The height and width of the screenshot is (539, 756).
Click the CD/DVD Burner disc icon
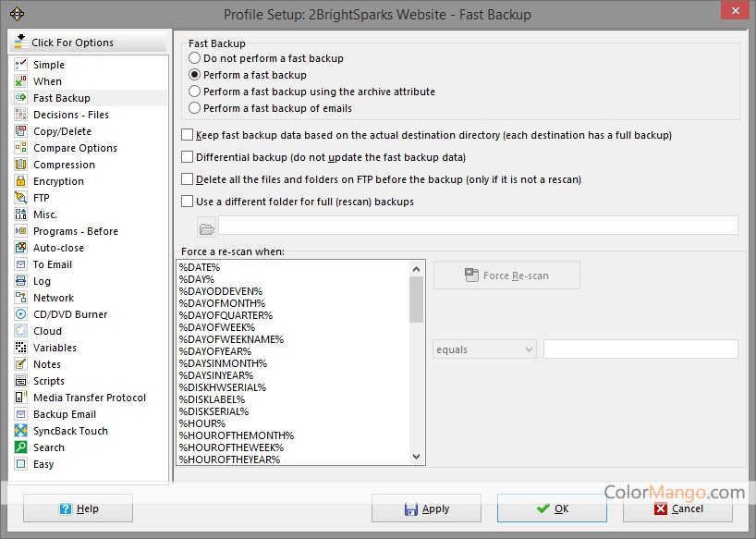point(20,314)
